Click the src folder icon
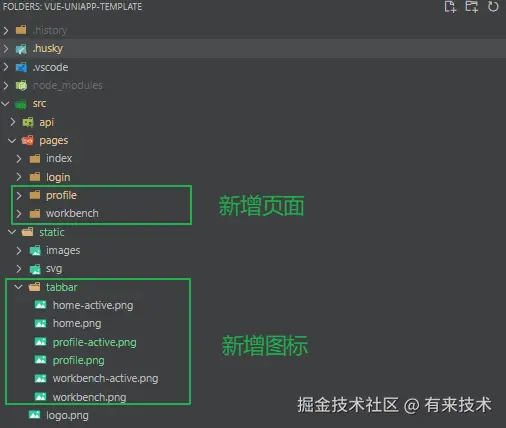 point(21,104)
